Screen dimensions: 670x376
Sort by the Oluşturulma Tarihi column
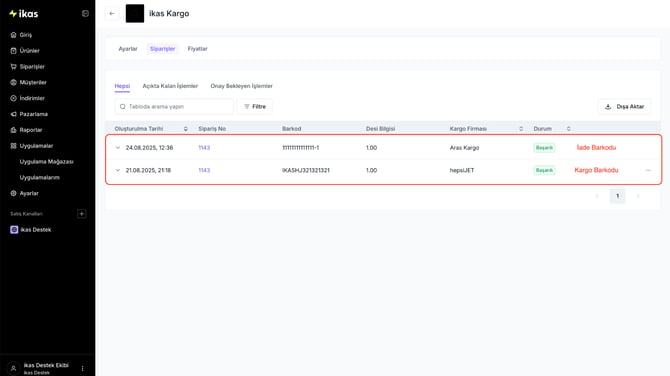(x=185, y=129)
